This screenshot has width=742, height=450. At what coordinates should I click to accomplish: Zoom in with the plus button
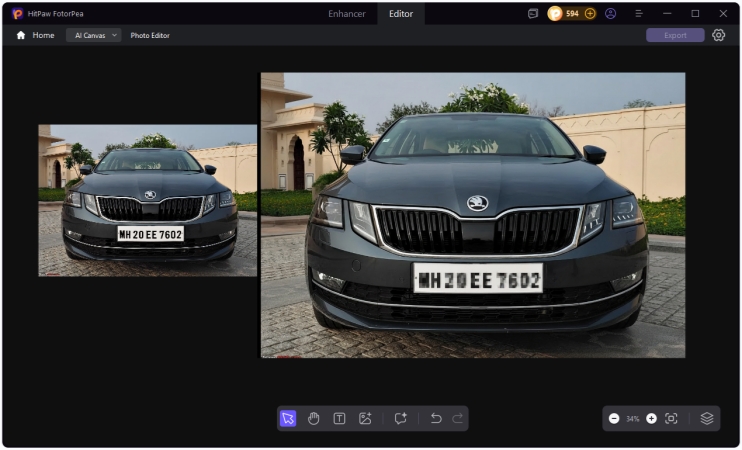[x=651, y=418]
